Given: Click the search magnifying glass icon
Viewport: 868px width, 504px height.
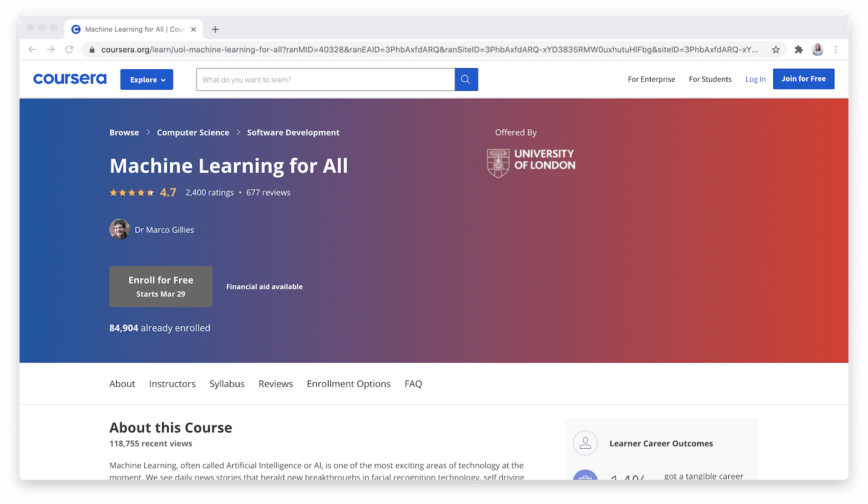Looking at the screenshot, I should tap(466, 79).
